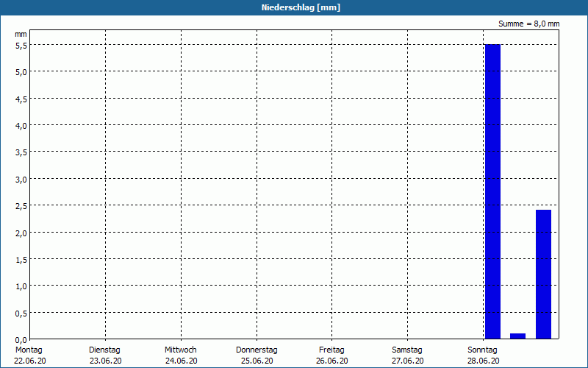Click the 'mm' unit label on y-axis
The image size is (588, 368).
21,34
